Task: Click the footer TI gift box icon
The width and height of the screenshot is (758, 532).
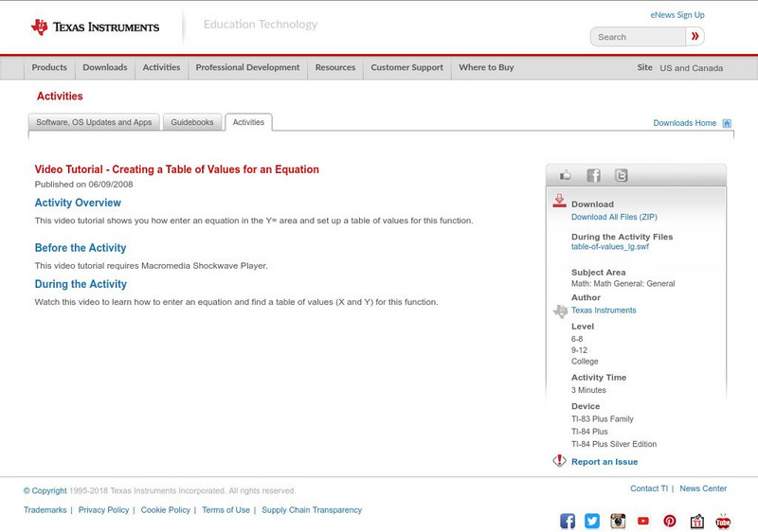Action: 696,521
